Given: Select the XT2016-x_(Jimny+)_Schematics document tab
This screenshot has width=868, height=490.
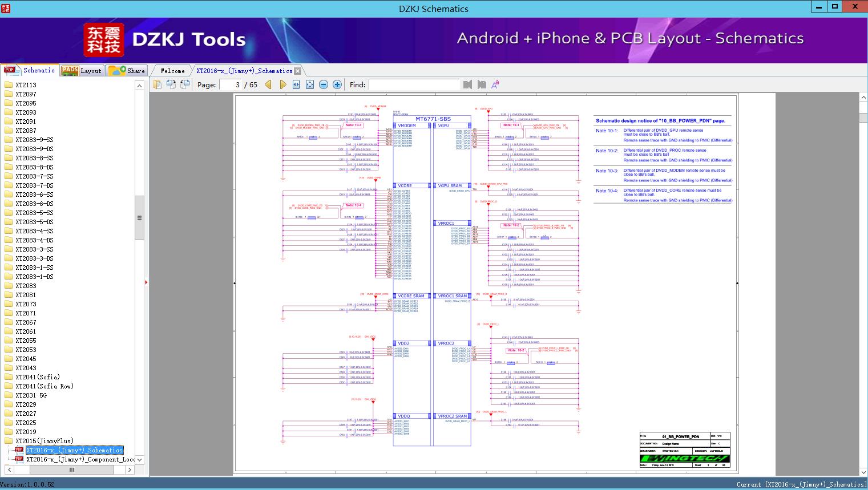Looking at the screenshot, I should (244, 71).
